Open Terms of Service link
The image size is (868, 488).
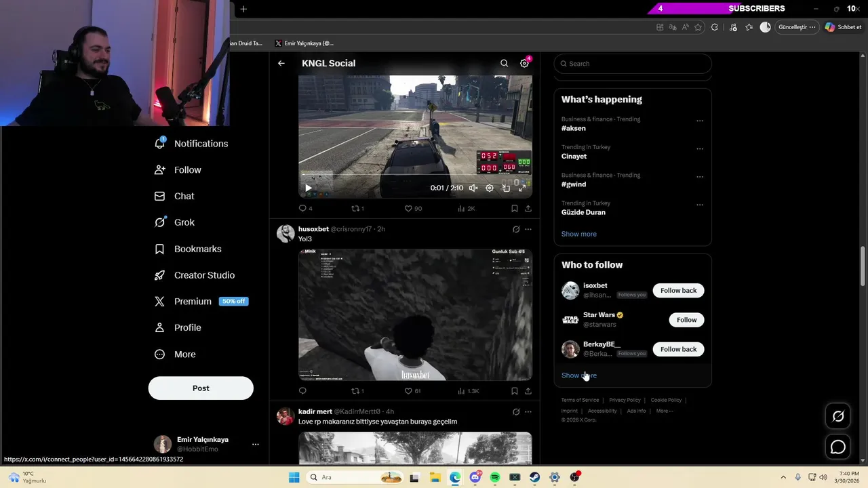[580, 400]
